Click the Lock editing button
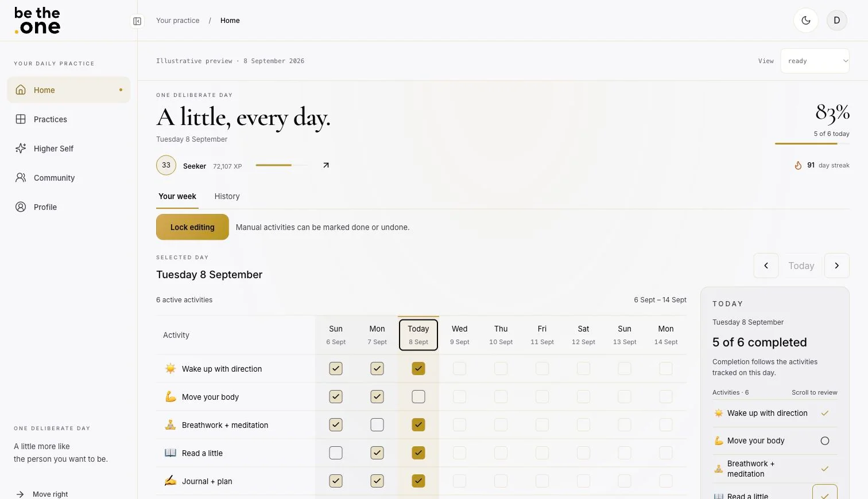Image resolution: width=868 pixels, height=499 pixels. click(192, 227)
